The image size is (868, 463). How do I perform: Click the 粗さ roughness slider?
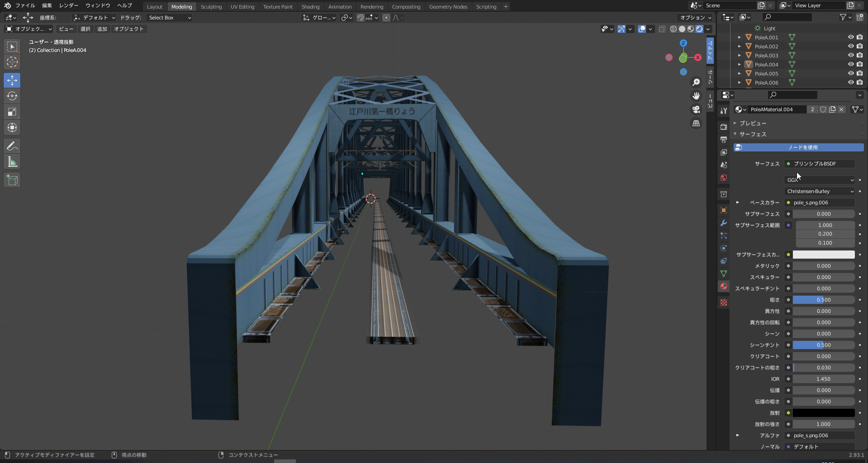pyautogui.click(x=823, y=300)
